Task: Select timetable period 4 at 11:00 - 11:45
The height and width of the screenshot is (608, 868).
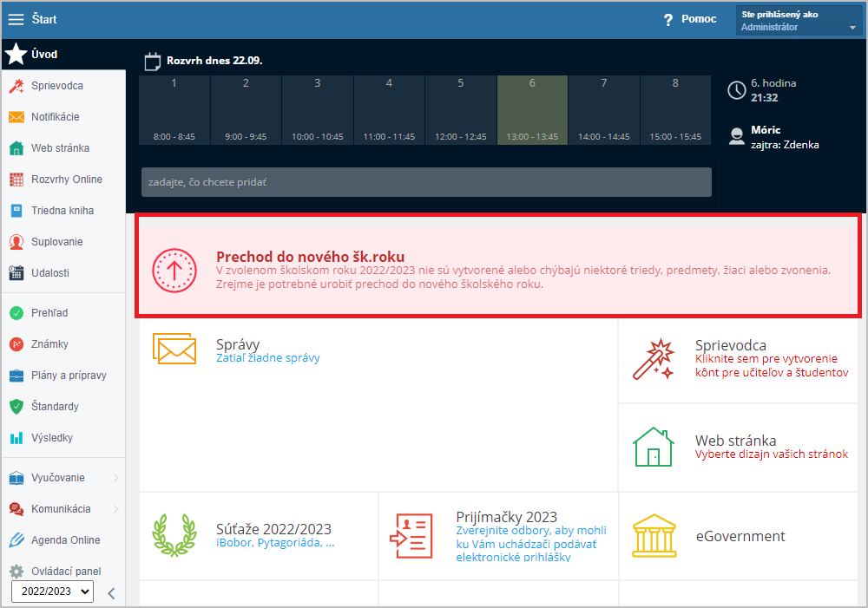Action: (x=389, y=110)
